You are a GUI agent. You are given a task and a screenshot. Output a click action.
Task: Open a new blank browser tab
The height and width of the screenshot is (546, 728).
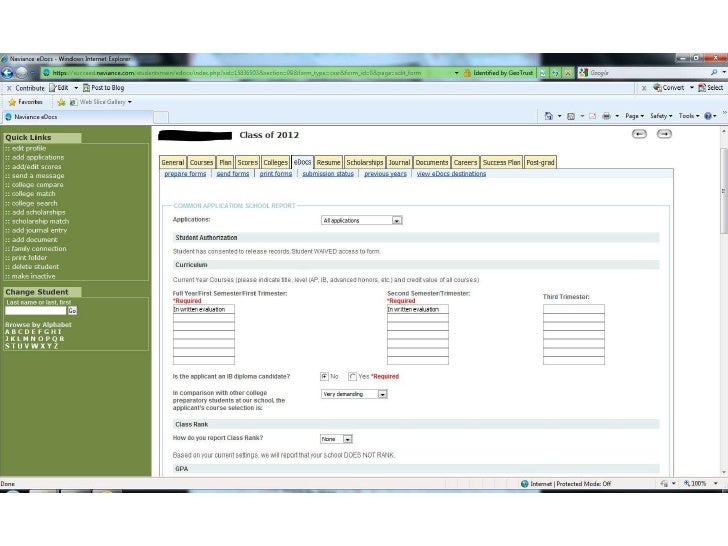(x=161, y=117)
